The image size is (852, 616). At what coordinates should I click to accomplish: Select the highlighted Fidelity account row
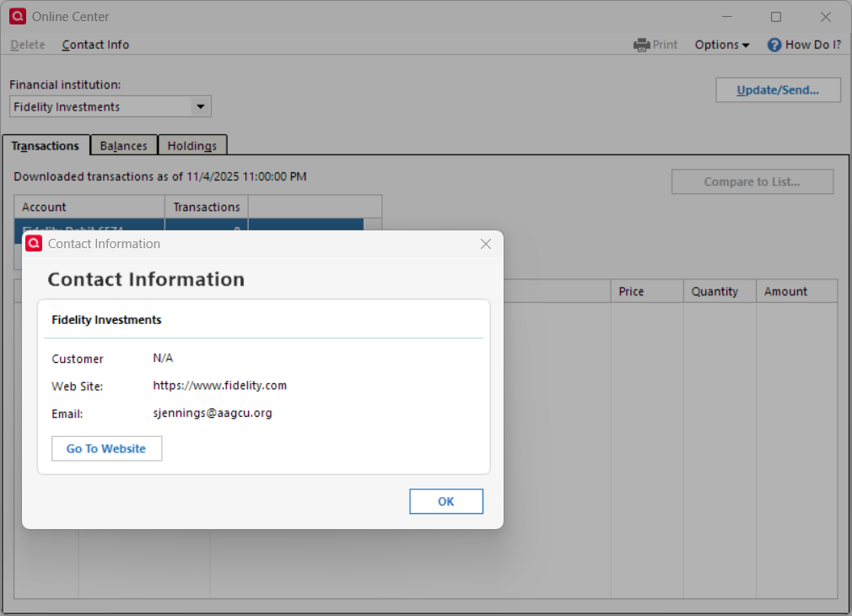tap(189, 224)
